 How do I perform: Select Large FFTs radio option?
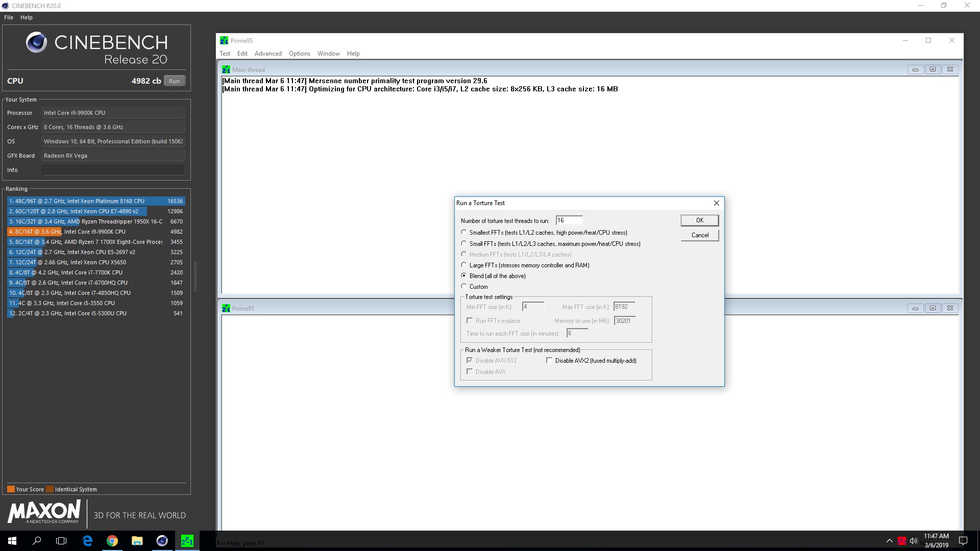point(463,265)
